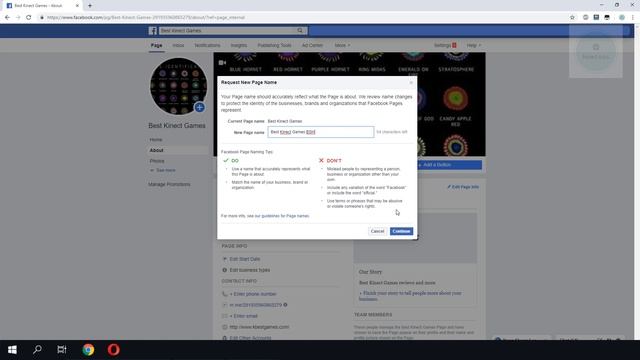Click the plus icon on profile picture
Viewport: 640px width, 360px height.
point(200,107)
